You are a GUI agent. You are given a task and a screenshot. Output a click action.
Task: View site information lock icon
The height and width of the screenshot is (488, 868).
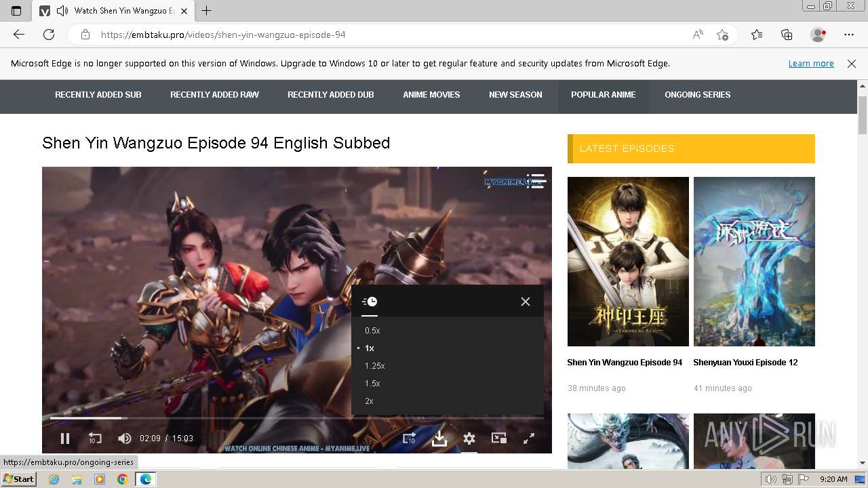point(85,35)
